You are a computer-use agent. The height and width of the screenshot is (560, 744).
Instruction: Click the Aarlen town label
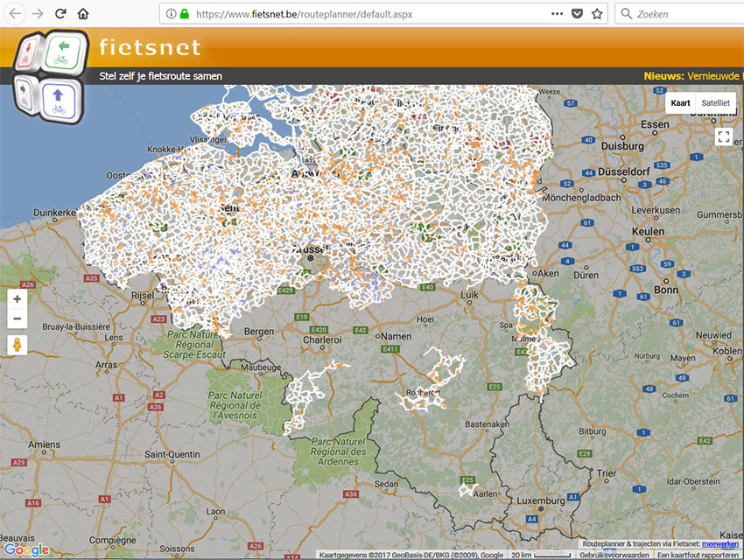coord(486,493)
